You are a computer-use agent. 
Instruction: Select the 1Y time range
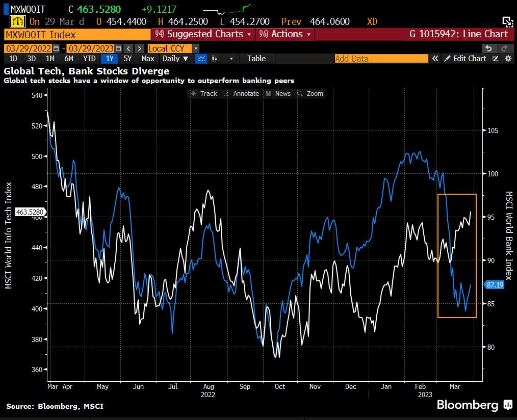[x=110, y=59]
